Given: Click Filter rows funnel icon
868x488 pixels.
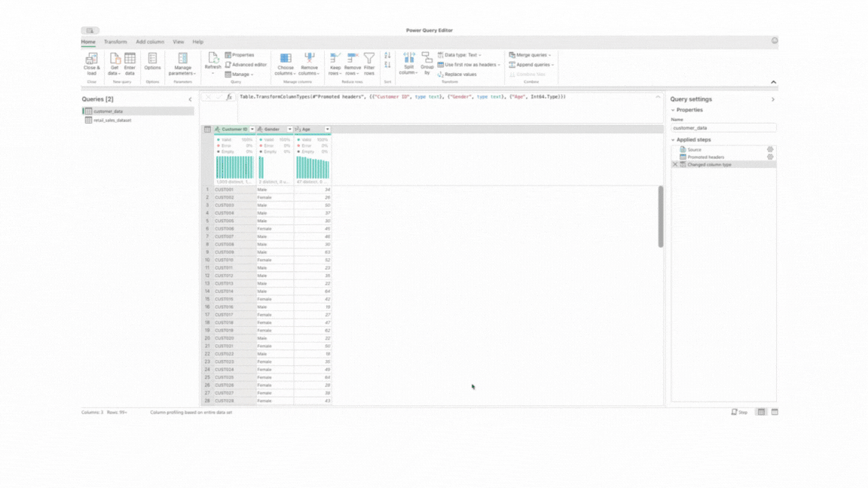Looking at the screenshot, I should (x=369, y=57).
